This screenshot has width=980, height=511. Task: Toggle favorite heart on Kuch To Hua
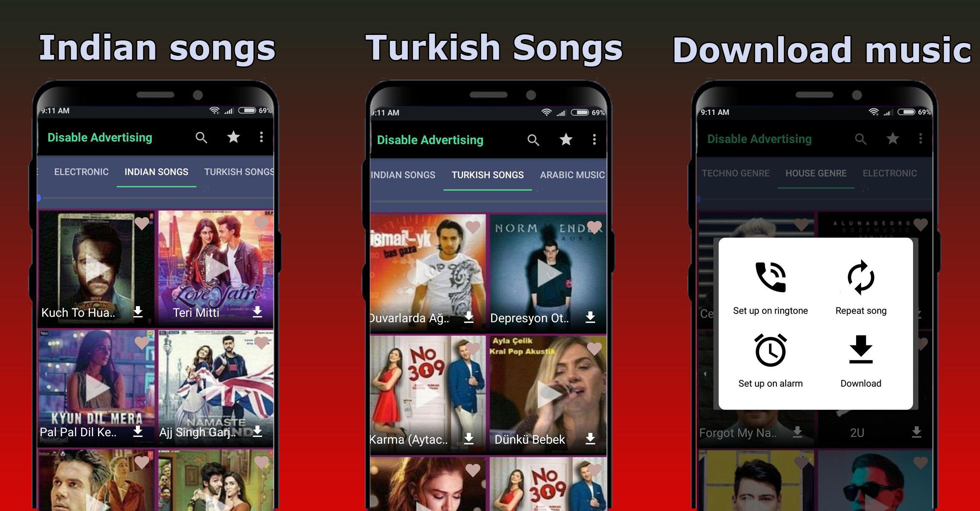pos(144,221)
